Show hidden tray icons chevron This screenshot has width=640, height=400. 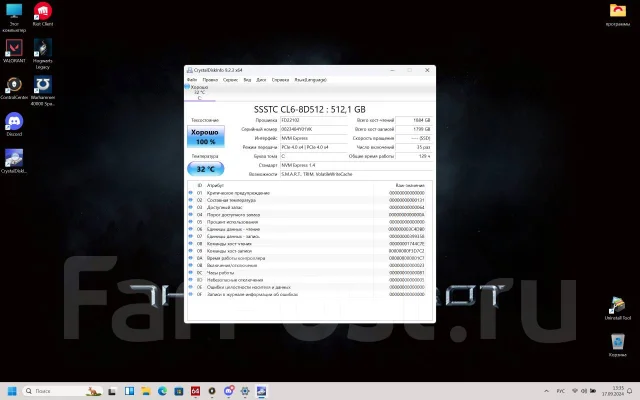click(547, 391)
